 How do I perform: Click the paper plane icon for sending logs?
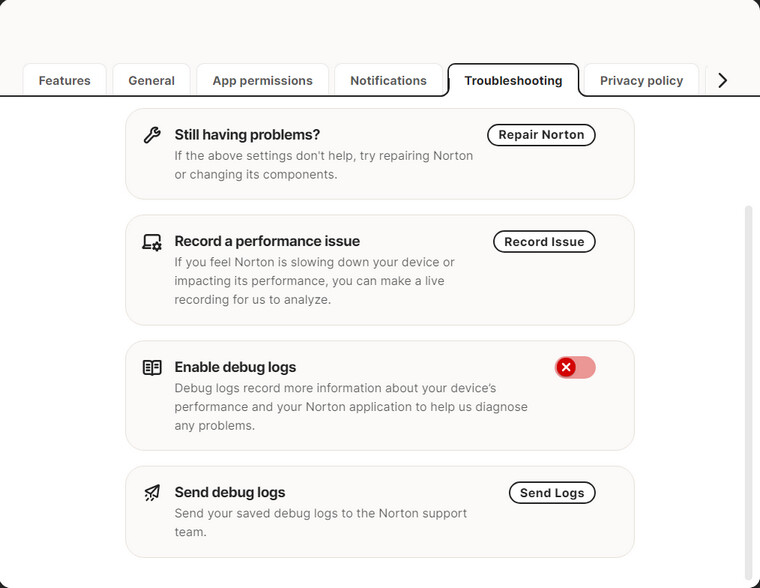click(x=152, y=492)
